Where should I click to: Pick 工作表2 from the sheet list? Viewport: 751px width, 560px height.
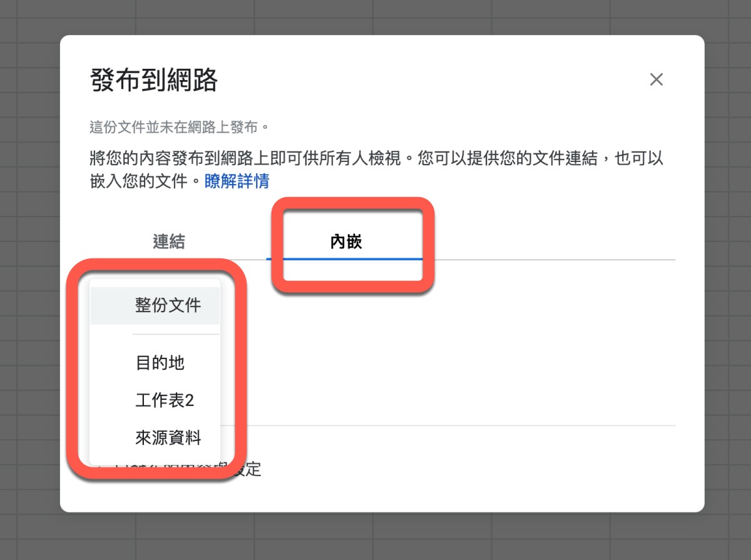(165, 400)
